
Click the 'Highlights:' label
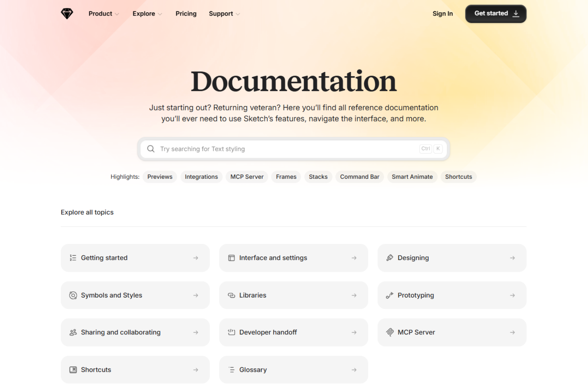125,177
